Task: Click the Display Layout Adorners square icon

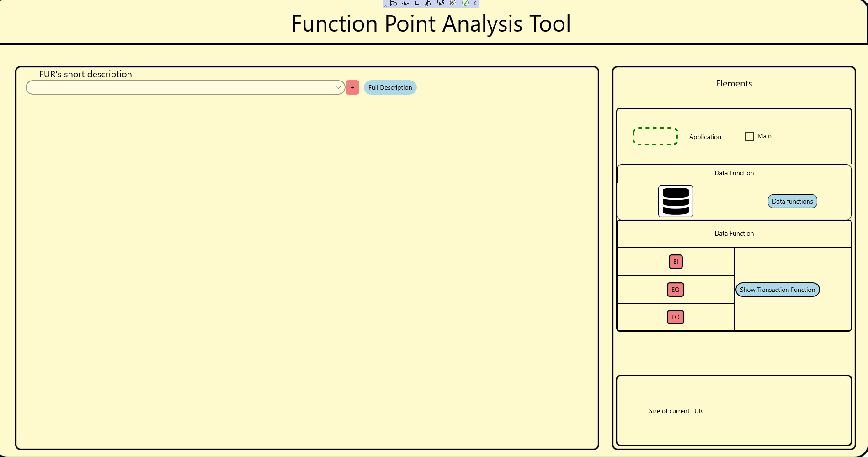Action: (x=417, y=3)
